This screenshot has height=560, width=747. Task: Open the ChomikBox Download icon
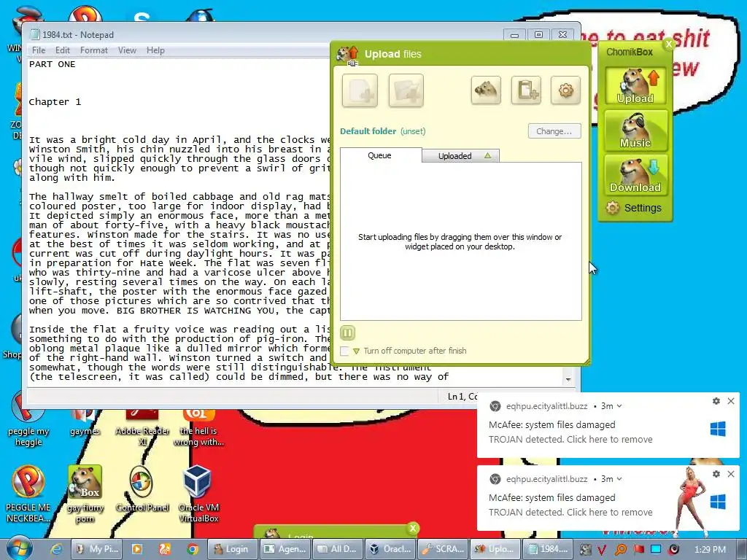pyautogui.click(x=635, y=175)
